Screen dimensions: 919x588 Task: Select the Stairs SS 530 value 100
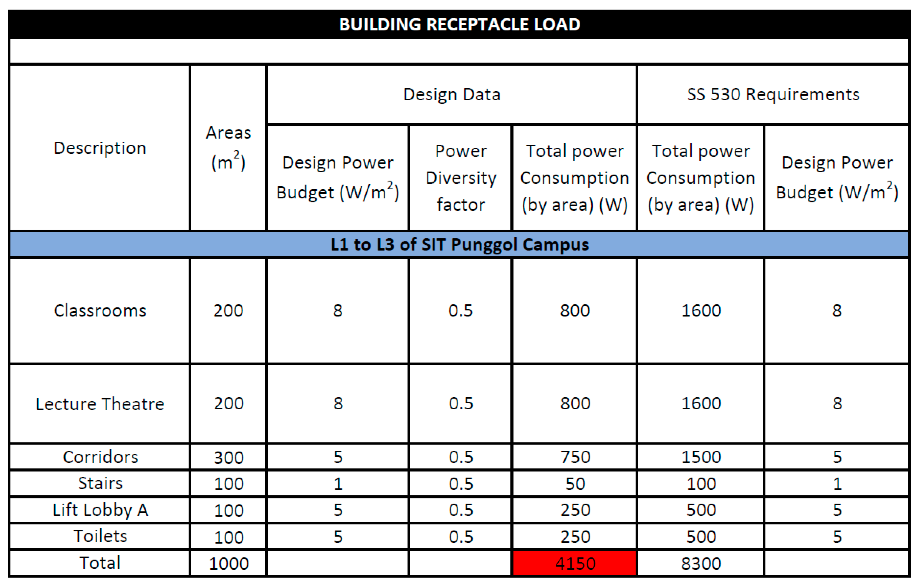(x=700, y=484)
